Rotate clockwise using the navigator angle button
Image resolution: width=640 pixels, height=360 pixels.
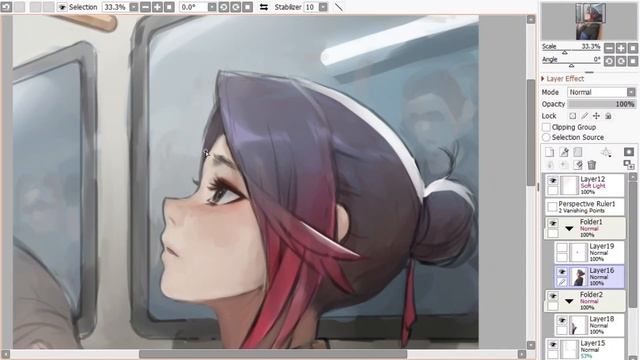click(x=621, y=61)
